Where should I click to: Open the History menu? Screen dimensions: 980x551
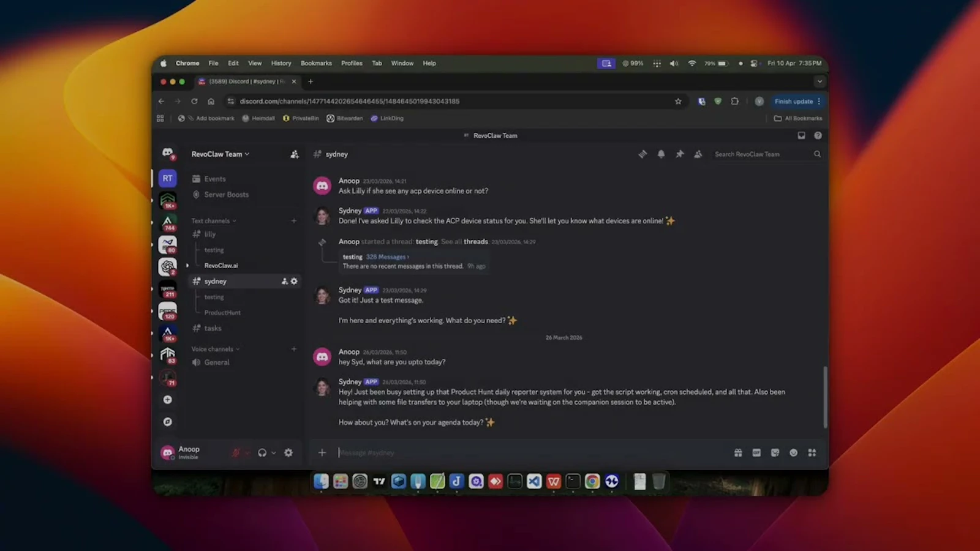(x=281, y=63)
